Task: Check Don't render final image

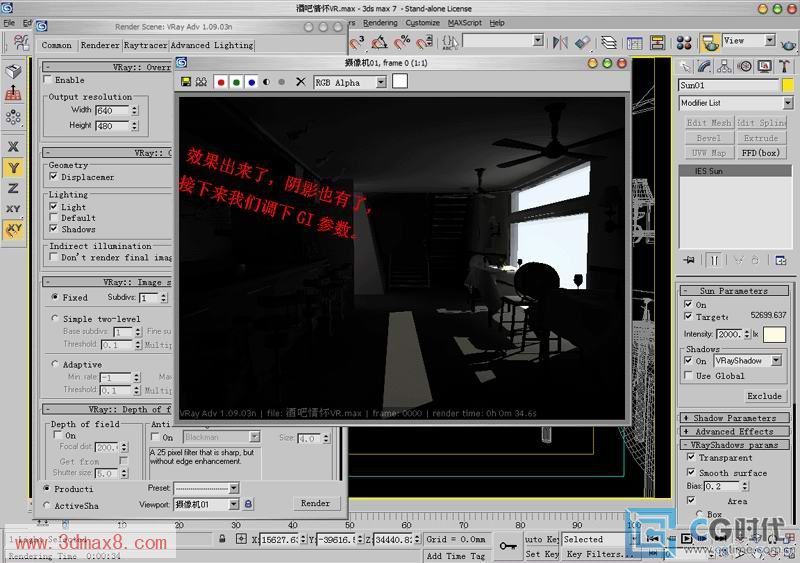Action: (54, 257)
